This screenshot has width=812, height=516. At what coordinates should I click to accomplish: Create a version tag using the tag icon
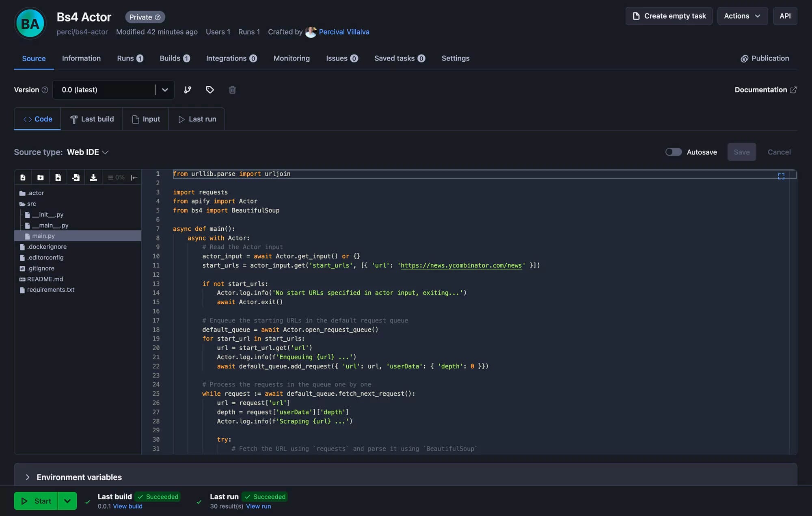pos(210,90)
